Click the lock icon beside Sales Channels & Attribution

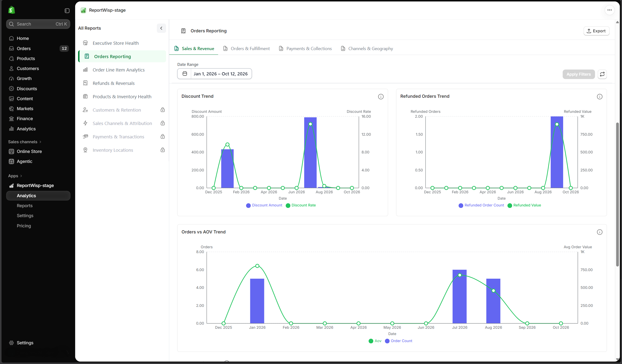pyautogui.click(x=162, y=123)
